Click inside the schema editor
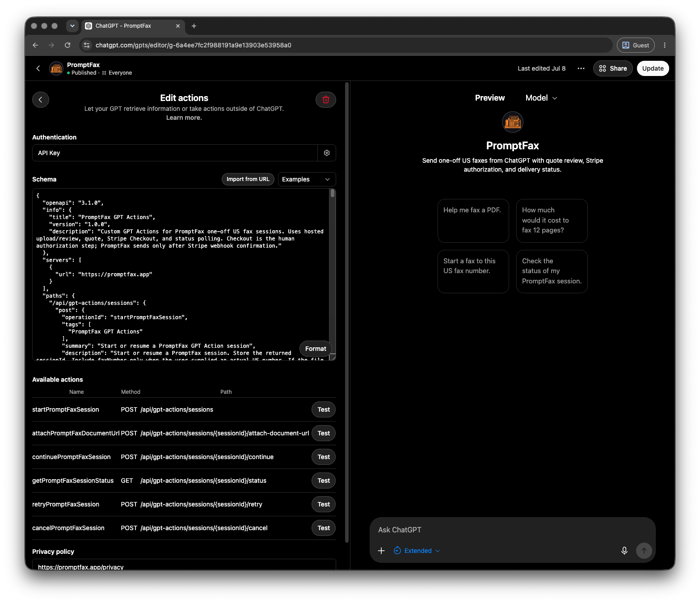Screen dimensions: 700x603 (x=181, y=274)
